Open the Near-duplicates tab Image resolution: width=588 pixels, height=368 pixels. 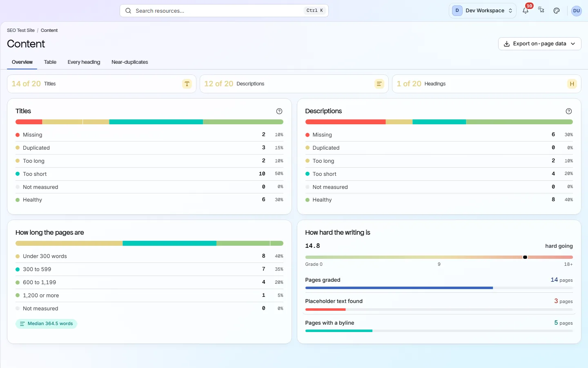[x=130, y=62]
